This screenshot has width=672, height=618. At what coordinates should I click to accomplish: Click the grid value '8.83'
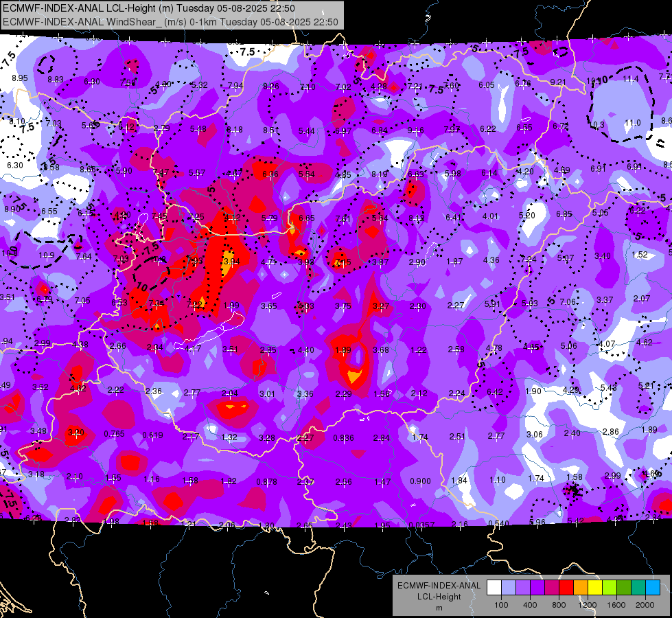(56, 80)
